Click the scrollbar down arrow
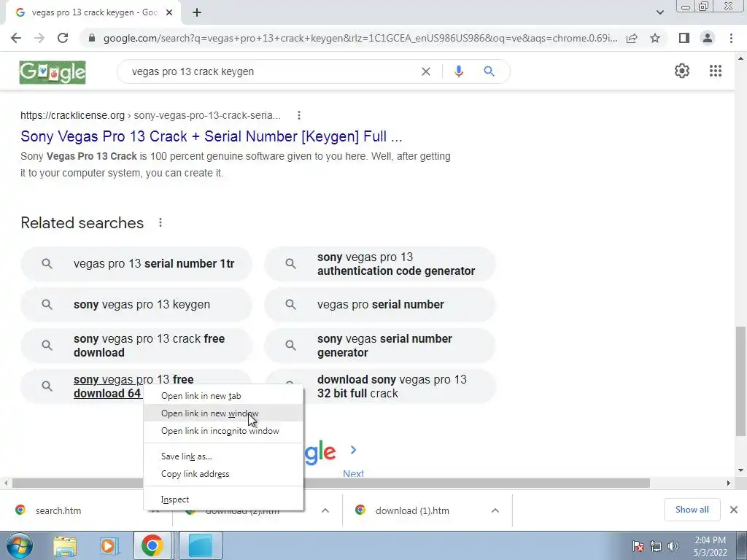This screenshot has height=560, width=747. (x=740, y=470)
